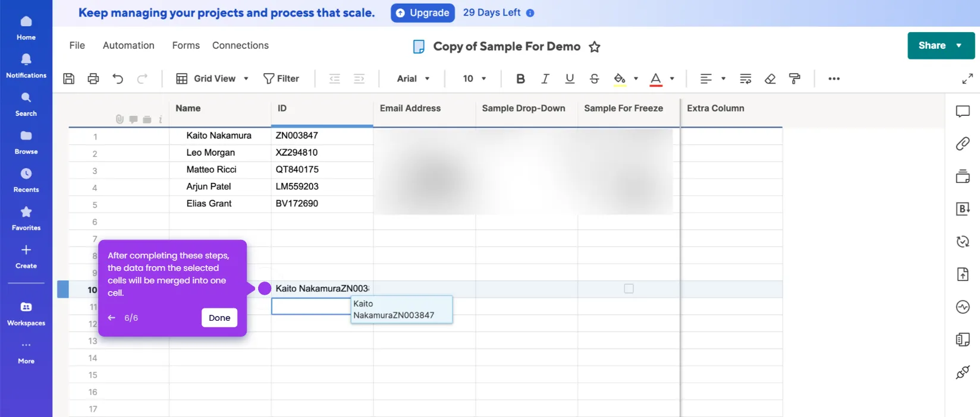Open Publish panel icon
Image resolution: width=980 pixels, height=417 pixels.
(x=963, y=274)
